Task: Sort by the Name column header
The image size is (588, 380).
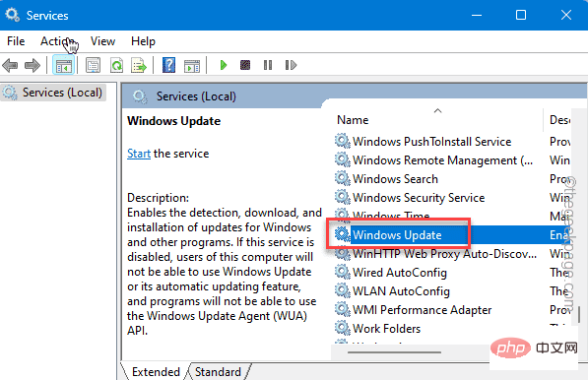Action: pos(437,120)
